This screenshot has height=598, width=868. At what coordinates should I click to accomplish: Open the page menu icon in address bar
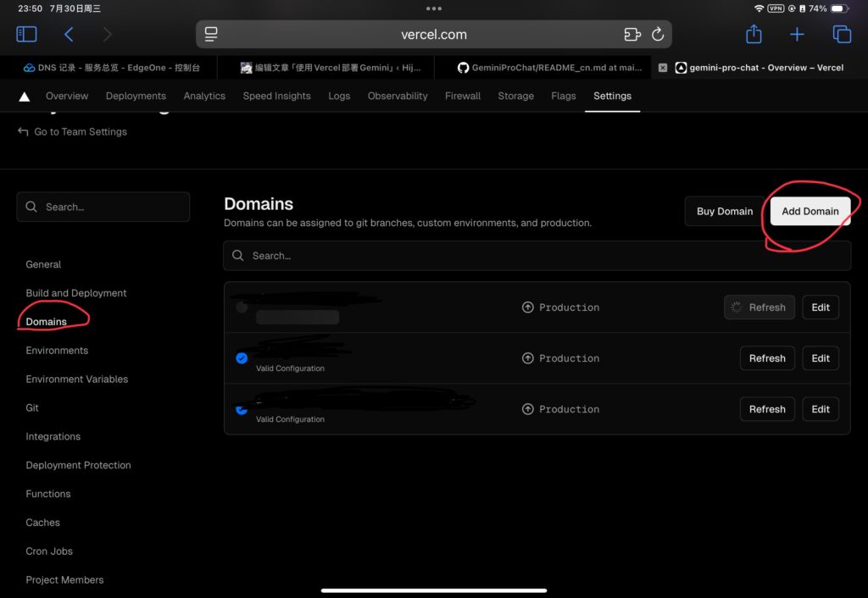[x=211, y=34]
